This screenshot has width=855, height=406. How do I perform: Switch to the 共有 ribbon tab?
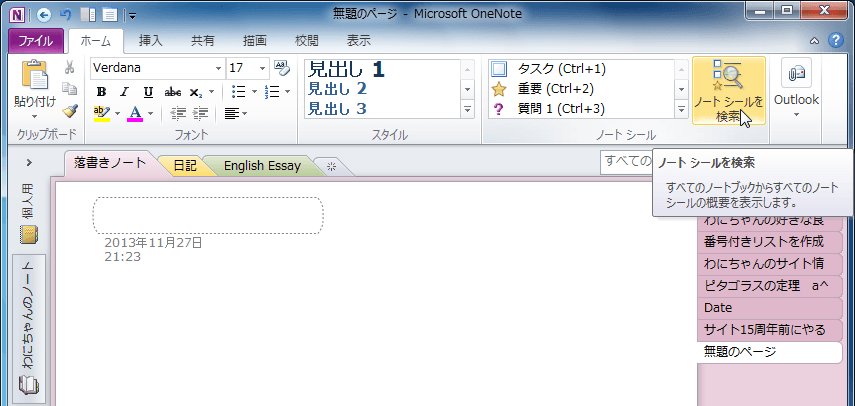coord(202,41)
